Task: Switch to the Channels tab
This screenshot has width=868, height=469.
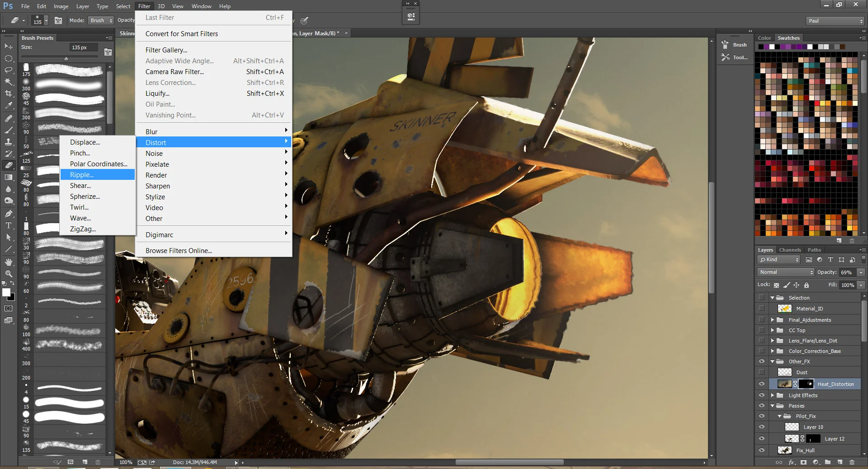Action: pyautogui.click(x=790, y=250)
